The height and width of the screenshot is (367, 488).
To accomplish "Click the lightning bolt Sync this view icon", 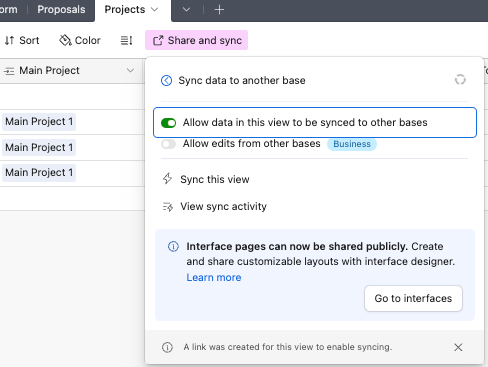I will pyautogui.click(x=167, y=179).
